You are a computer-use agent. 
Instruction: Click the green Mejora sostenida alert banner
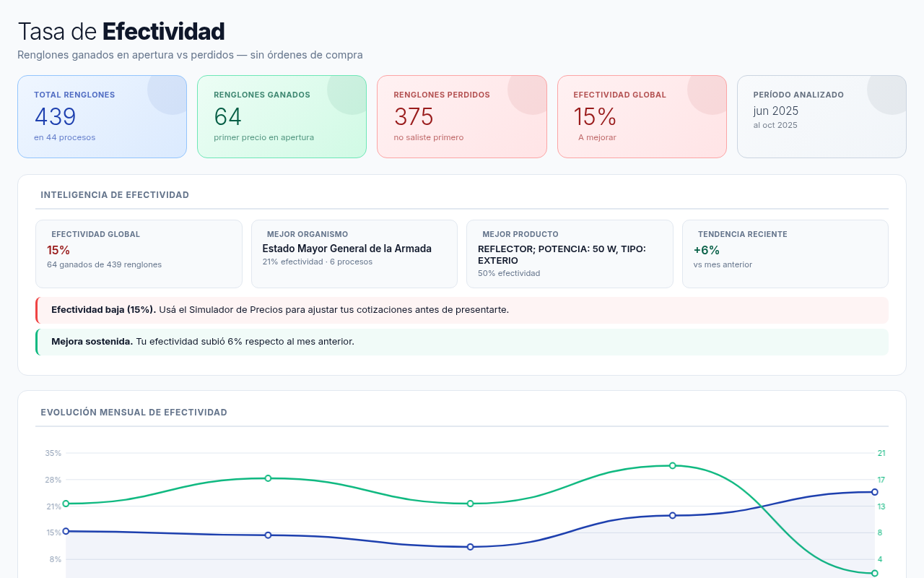462,342
